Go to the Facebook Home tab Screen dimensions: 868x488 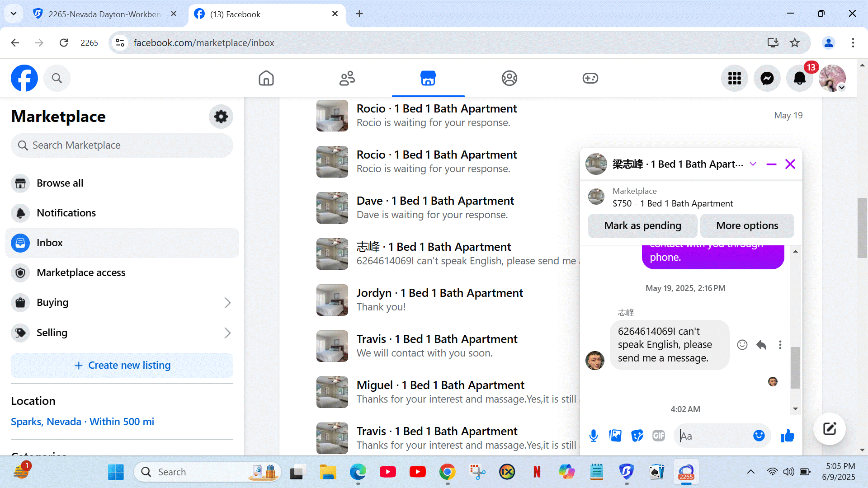tap(266, 78)
